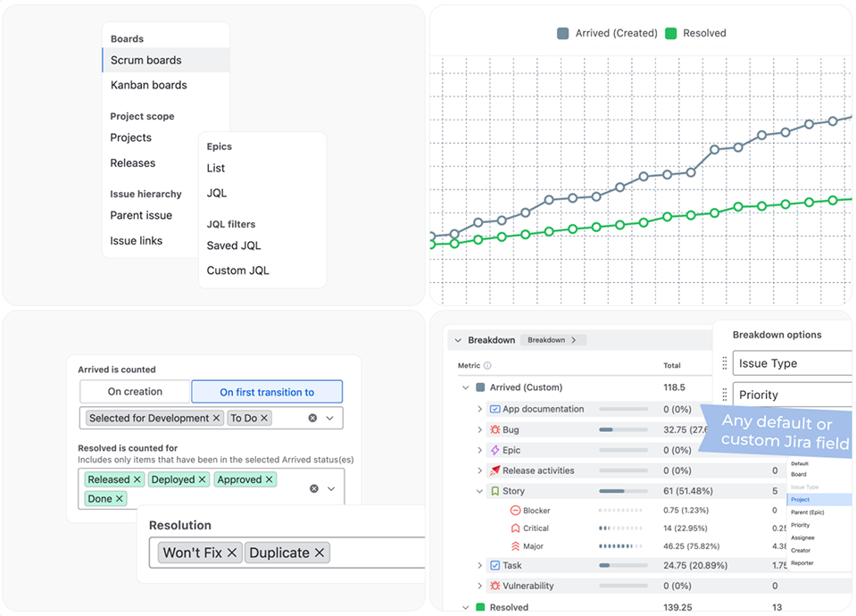The image size is (856, 616).
Task: Select Parent (Epic) in field list
Action: (808, 512)
